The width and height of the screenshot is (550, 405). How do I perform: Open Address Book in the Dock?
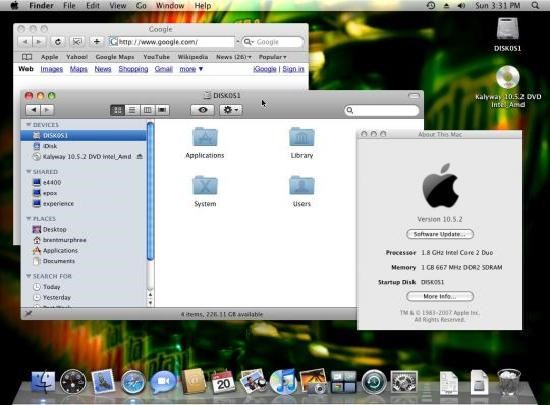193,381
